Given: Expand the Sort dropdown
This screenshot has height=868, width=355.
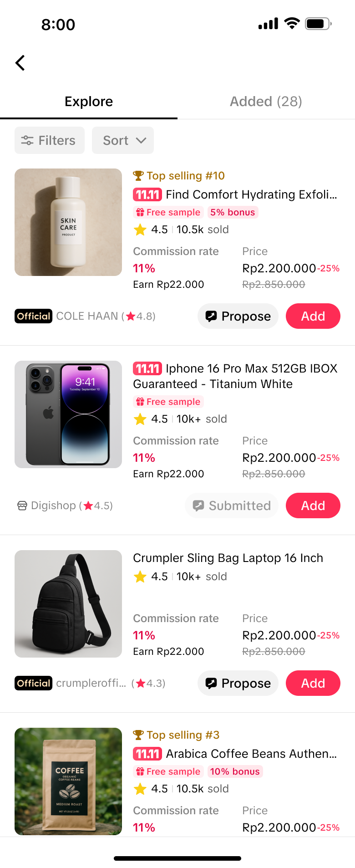Looking at the screenshot, I should 123,140.
